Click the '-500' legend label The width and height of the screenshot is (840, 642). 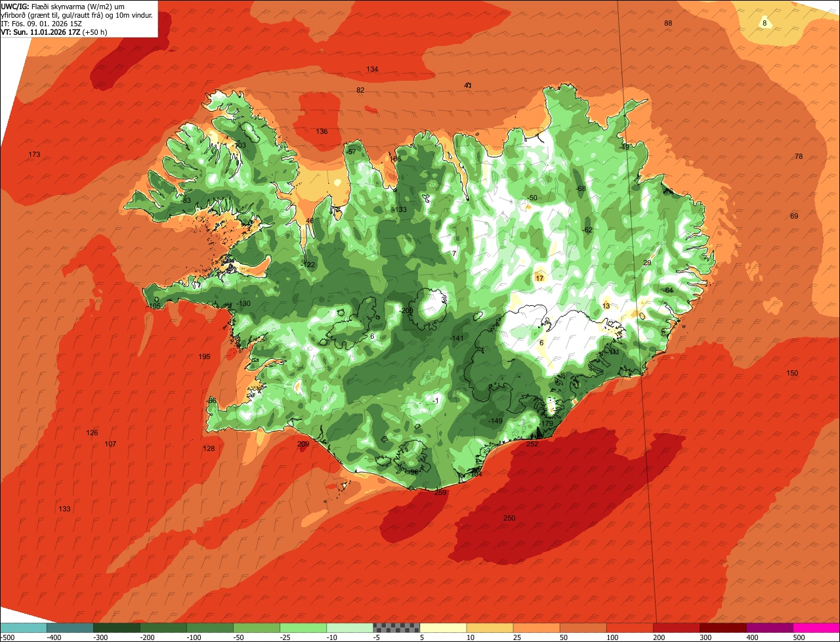pyautogui.click(x=8, y=637)
